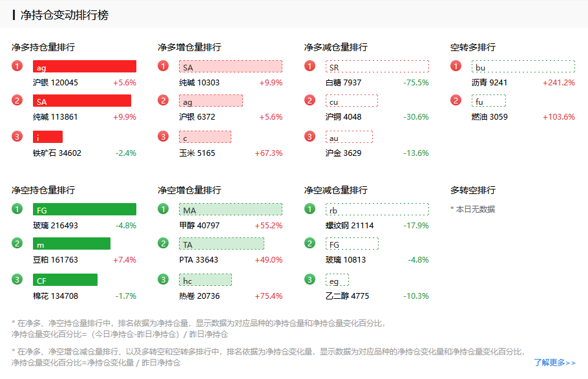Click the +241.2% change value for 沥青
This screenshot has height=379, width=588.
coord(559,83)
